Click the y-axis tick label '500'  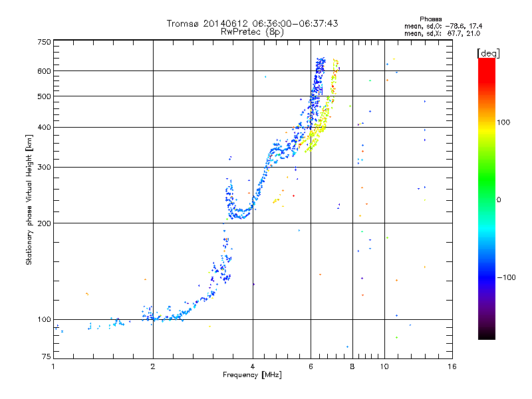[x=44, y=96]
